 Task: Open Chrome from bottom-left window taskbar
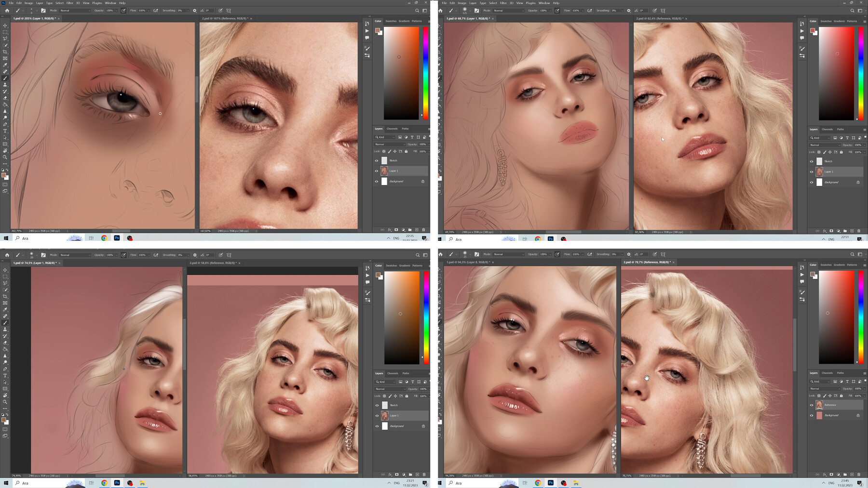coord(104,483)
